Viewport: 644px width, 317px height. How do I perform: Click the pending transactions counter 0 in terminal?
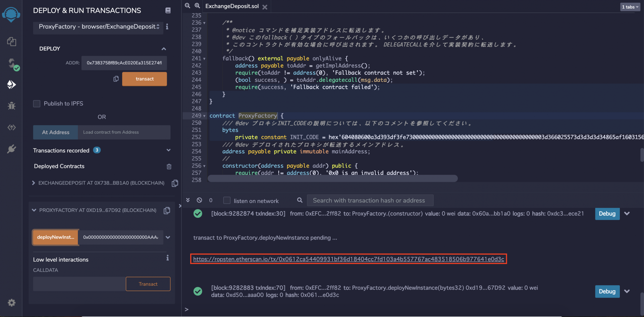[211, 200]
